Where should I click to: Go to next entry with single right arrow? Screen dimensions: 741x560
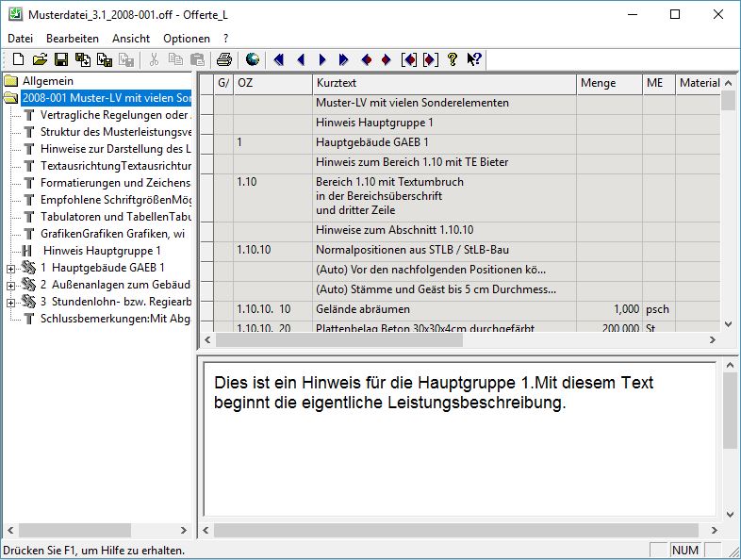[x=322, y=59]
